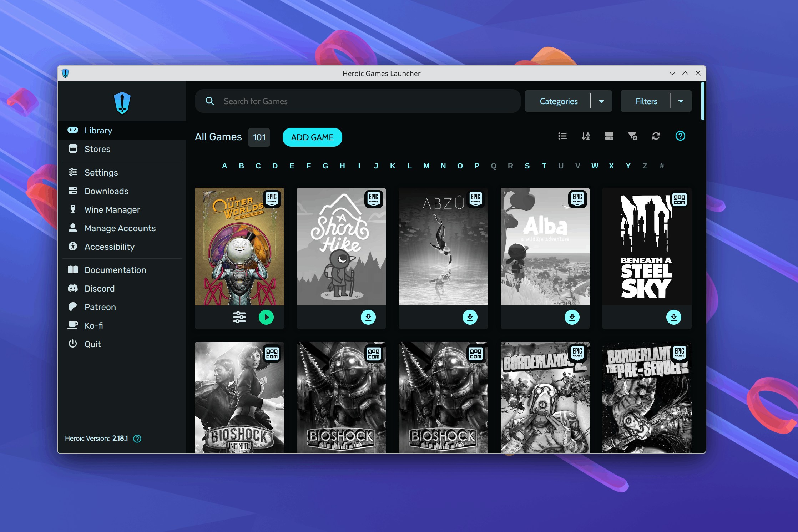This screenshot has width=798, height=532.
Task: Expand the Categories dropdown
Action: coord(602,101)
